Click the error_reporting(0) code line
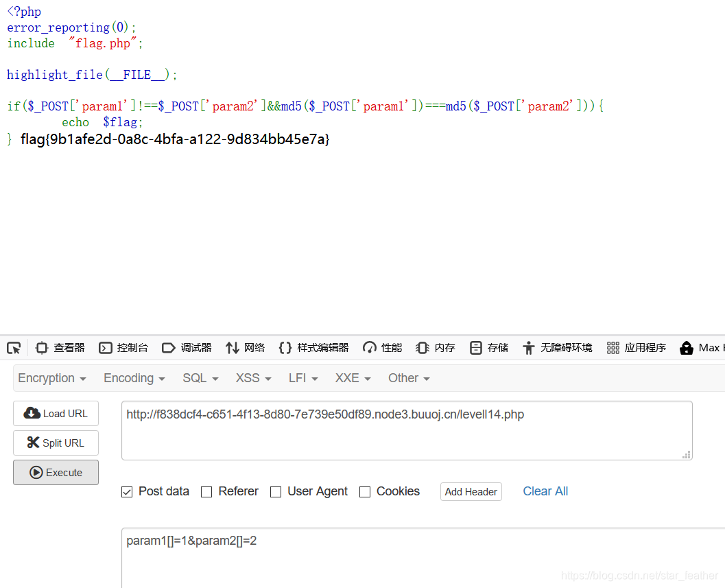Screen dimensions: 725x588 pos(71,27)
